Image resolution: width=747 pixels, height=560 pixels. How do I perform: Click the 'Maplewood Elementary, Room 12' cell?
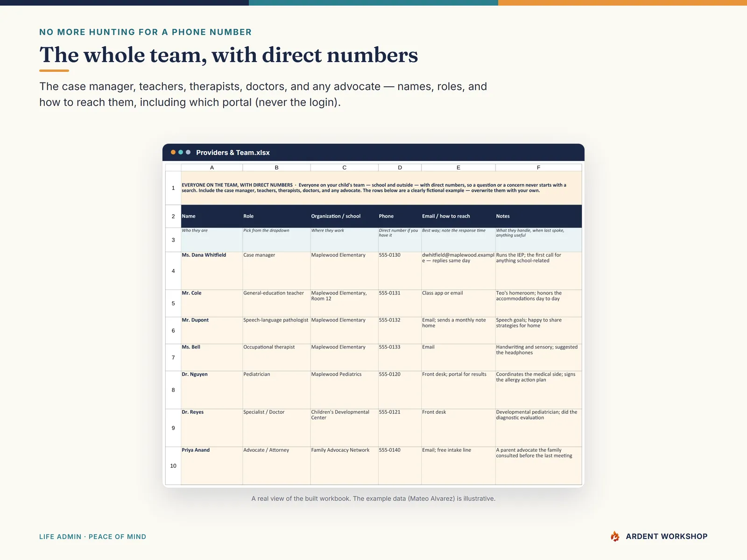click(345, 303)
